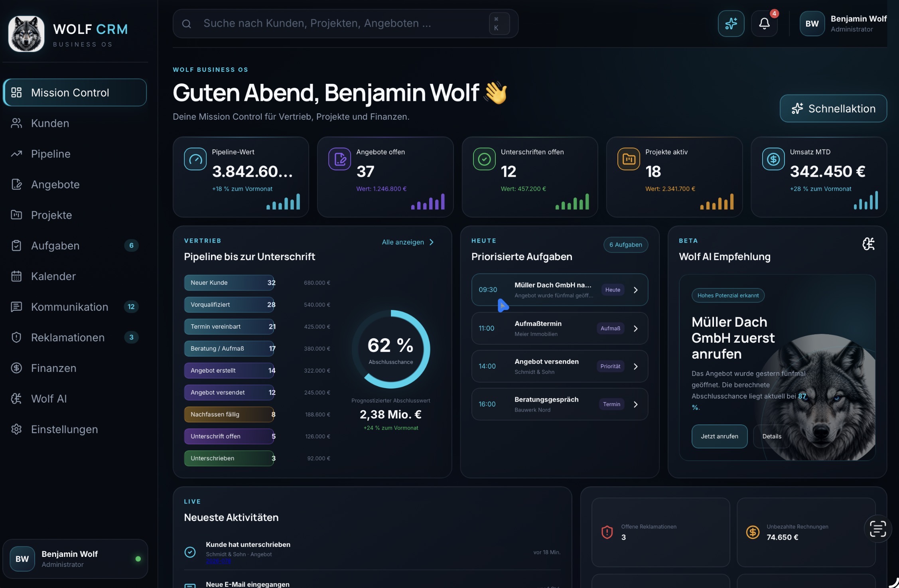899x588 pixels.
Task: Click Jetzt anrufen button
Action: click(x=719, y=436)
